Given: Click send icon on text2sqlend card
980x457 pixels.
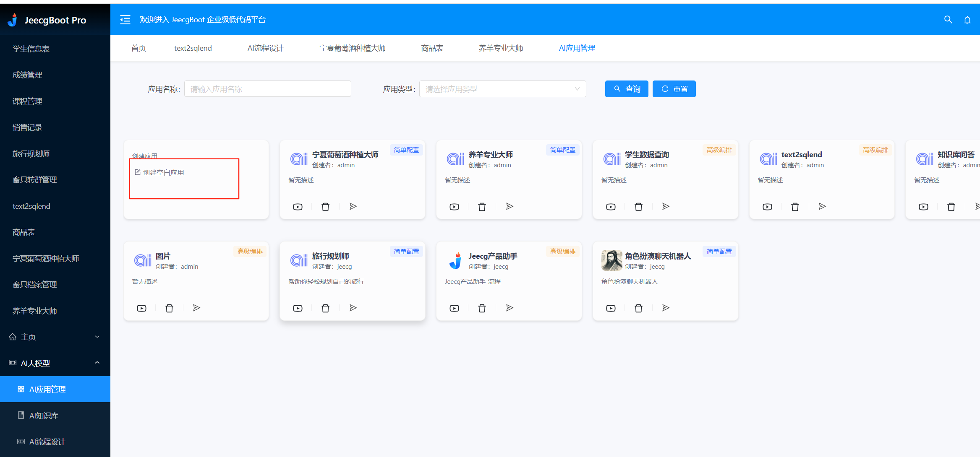Looking at the screenshot, I should (x=822, y=206).
